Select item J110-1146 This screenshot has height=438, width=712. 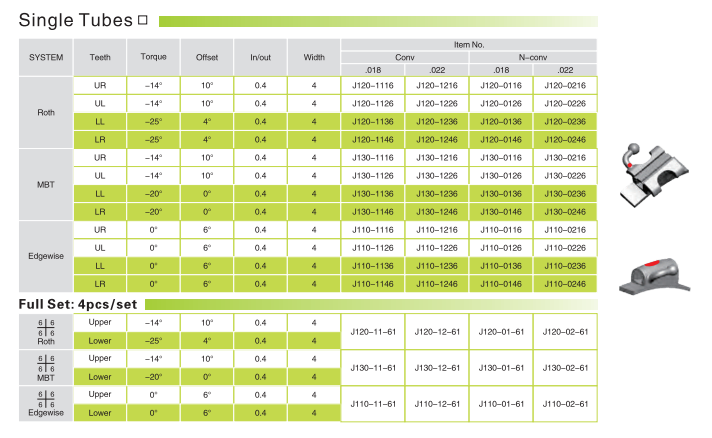373,284
